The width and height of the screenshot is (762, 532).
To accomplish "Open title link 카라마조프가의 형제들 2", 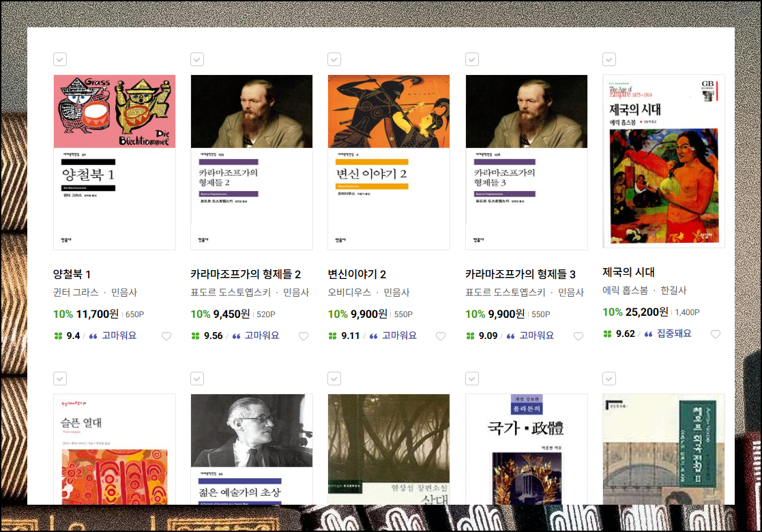I will [246, 274].
